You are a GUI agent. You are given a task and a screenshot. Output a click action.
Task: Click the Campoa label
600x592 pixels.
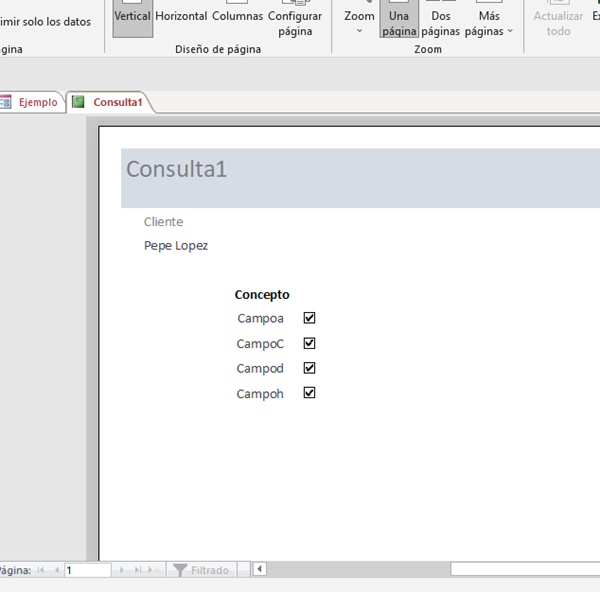point(260,318)
